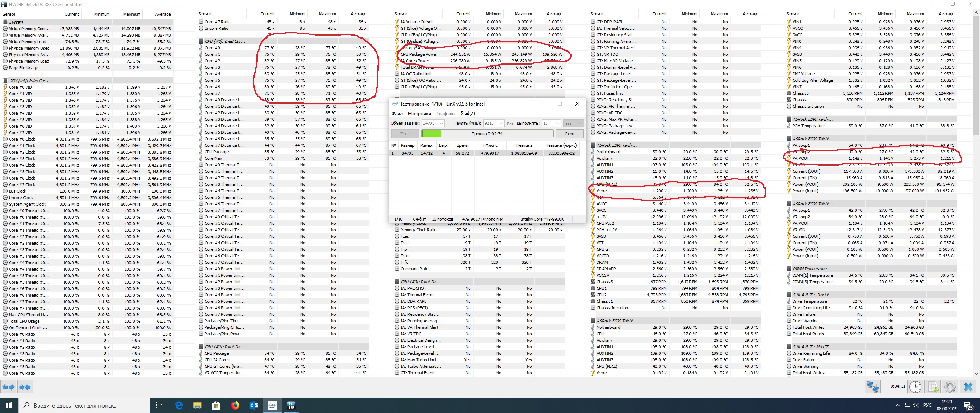Show hidden tray icons chevron
The height and width of the screenshot is (413, 980).
click(897, 405)
